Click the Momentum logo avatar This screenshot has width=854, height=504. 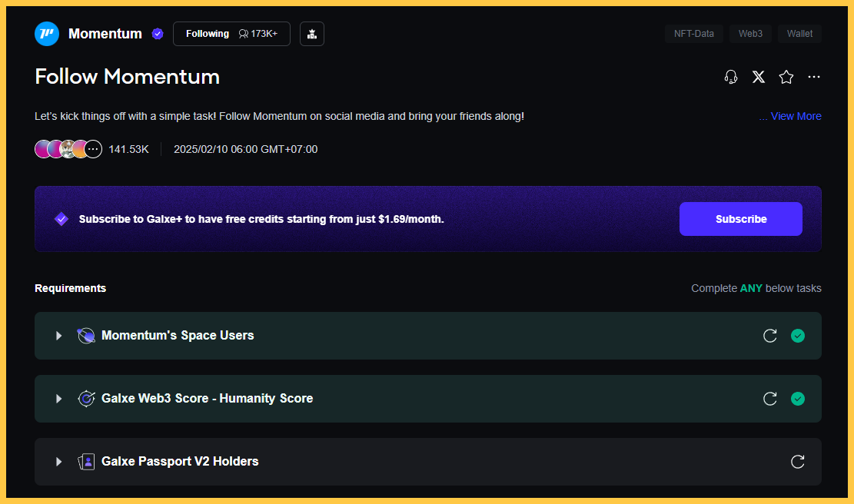[x=47, y=34]
